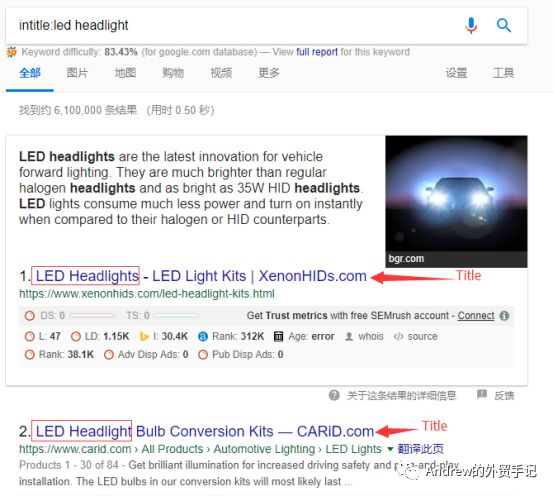Click the microphone voice search icon
This screenshot has height=496, width=554.
pos(471,25)
